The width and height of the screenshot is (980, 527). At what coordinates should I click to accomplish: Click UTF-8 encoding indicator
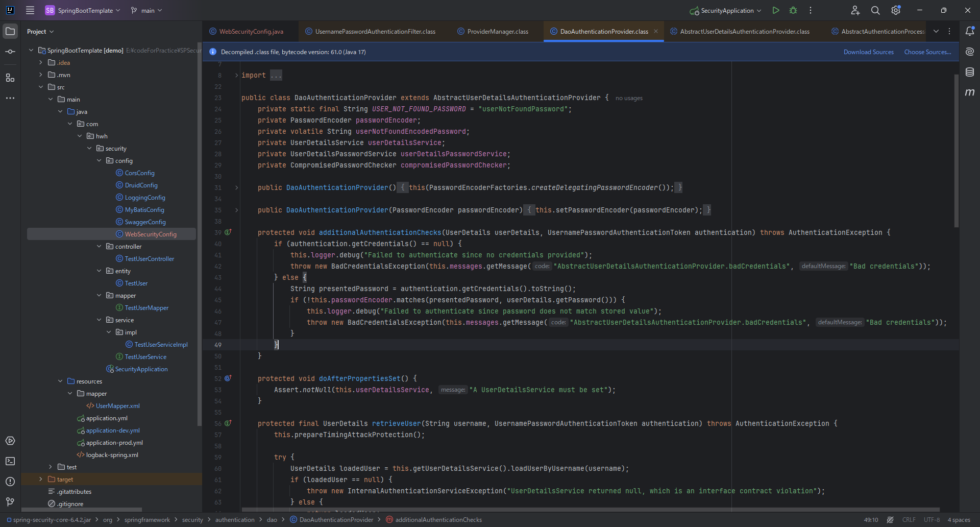[x=932, y=520]
